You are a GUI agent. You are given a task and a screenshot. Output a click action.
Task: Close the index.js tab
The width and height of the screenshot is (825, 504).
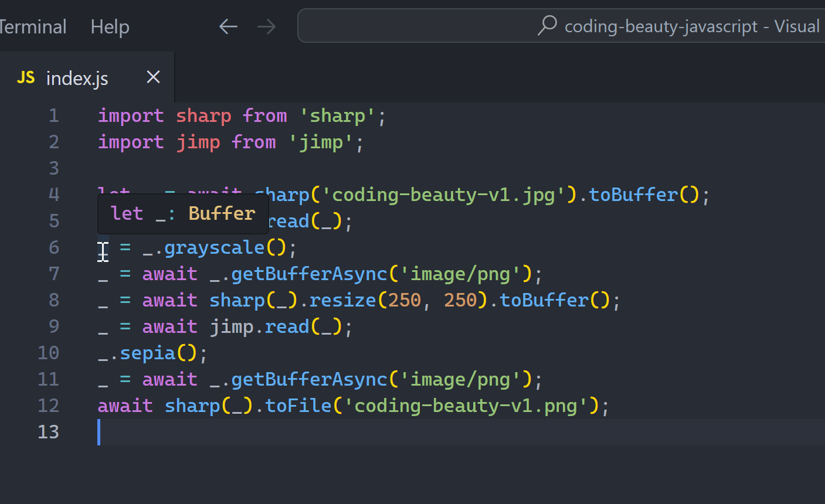click(x=153, y=77)
